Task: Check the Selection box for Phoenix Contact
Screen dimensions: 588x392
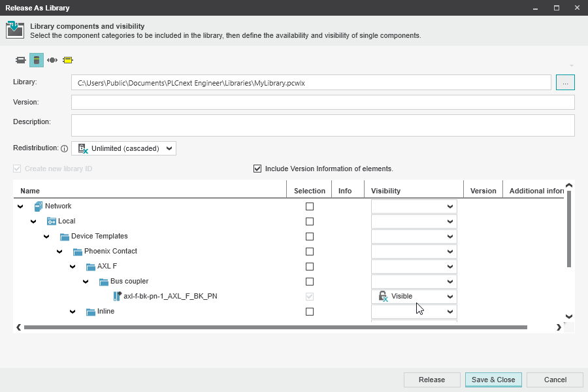Action: (x=310, y=252)
